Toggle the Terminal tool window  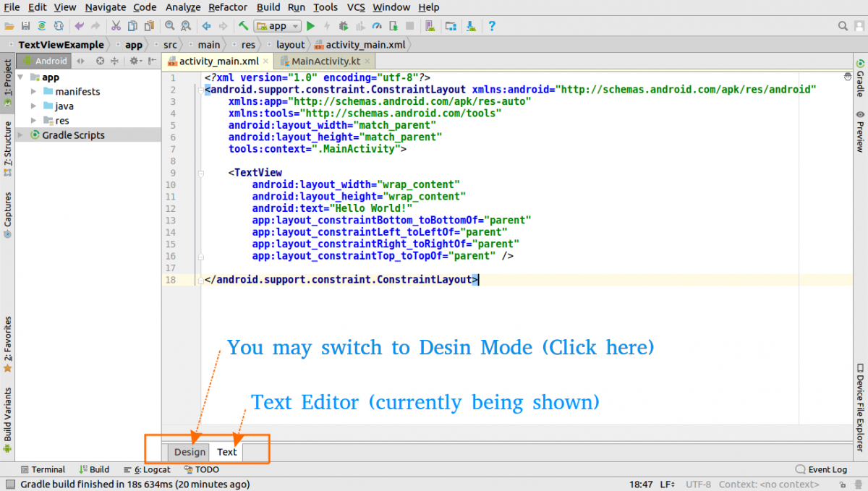43,469
